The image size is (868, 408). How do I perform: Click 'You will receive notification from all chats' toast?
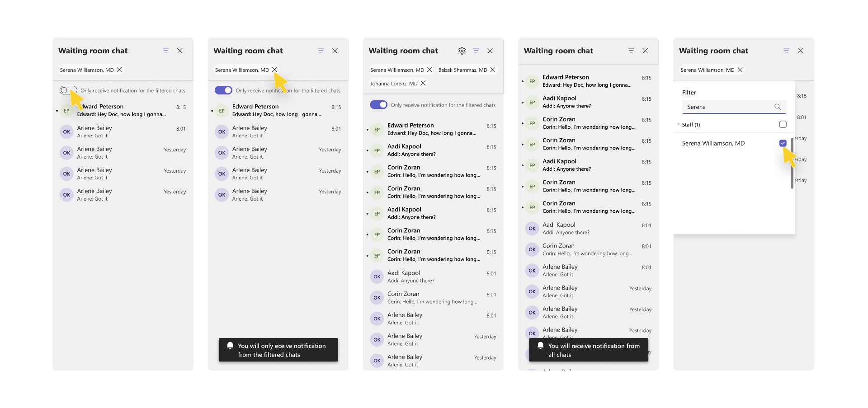[x=589, y=350]
